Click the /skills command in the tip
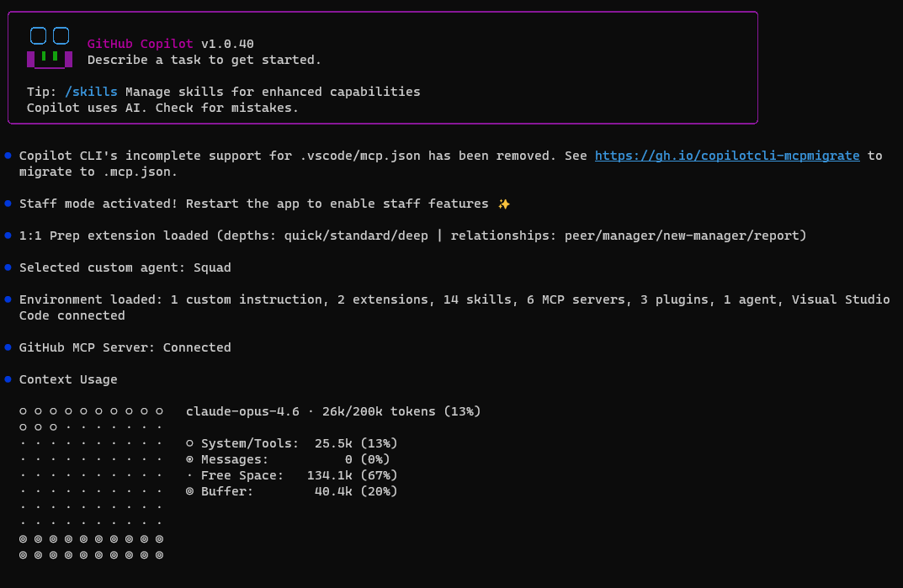The width and height of the screenshot is (903, 588). [x=91, y=92]
